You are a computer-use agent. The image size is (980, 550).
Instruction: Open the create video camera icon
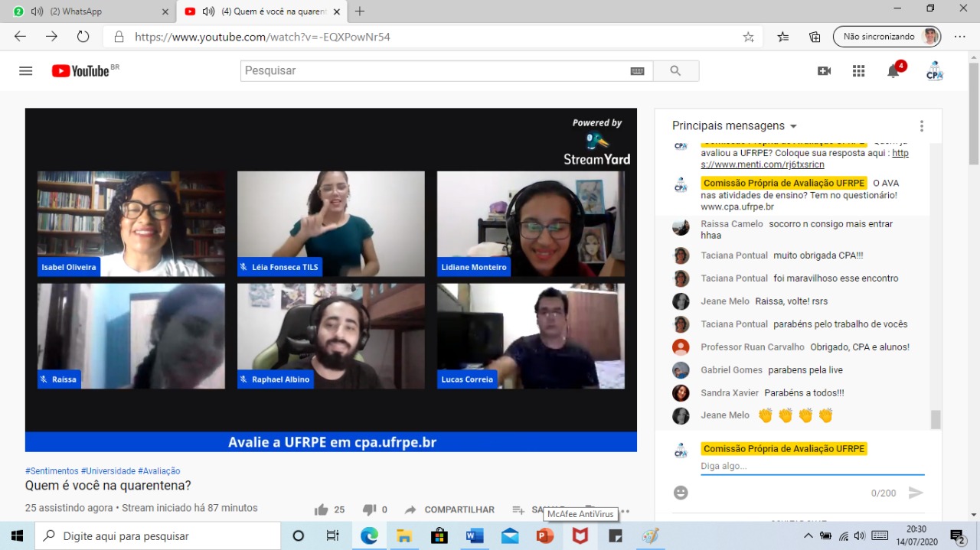[x=825, y=71]
